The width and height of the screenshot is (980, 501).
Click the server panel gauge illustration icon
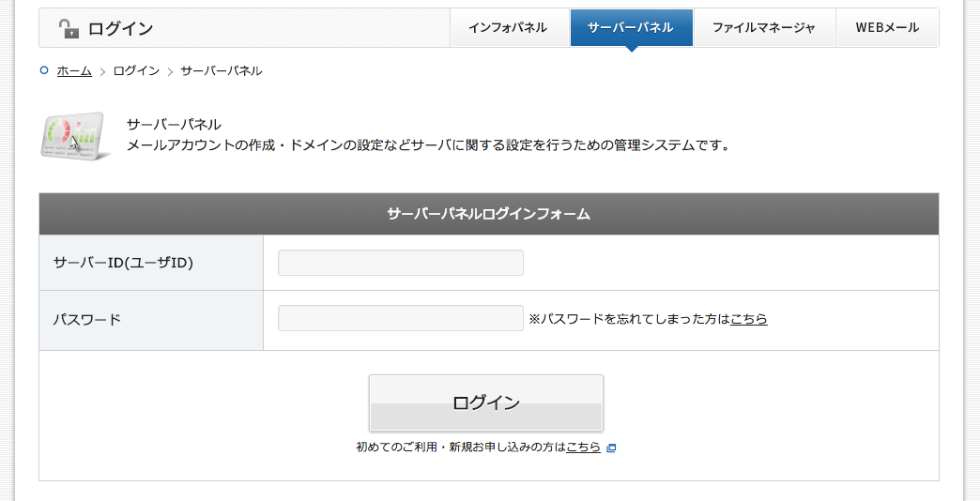pos(75,137)
